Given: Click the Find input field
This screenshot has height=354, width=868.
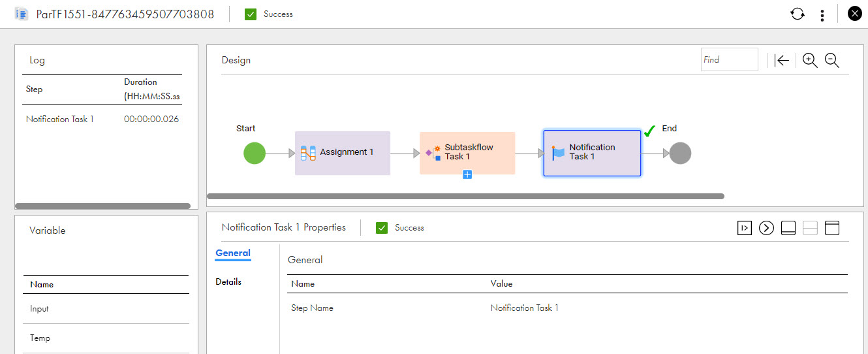Looking at the screenshot, I should tap(730, 59).
